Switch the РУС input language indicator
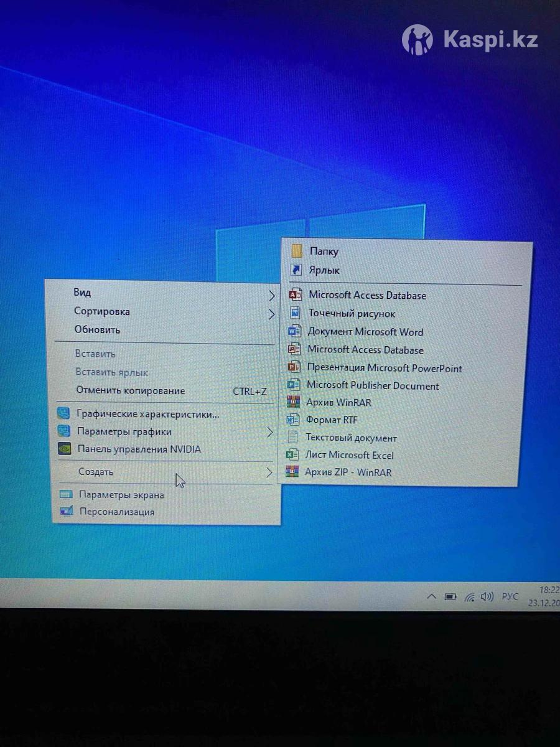 510,596
